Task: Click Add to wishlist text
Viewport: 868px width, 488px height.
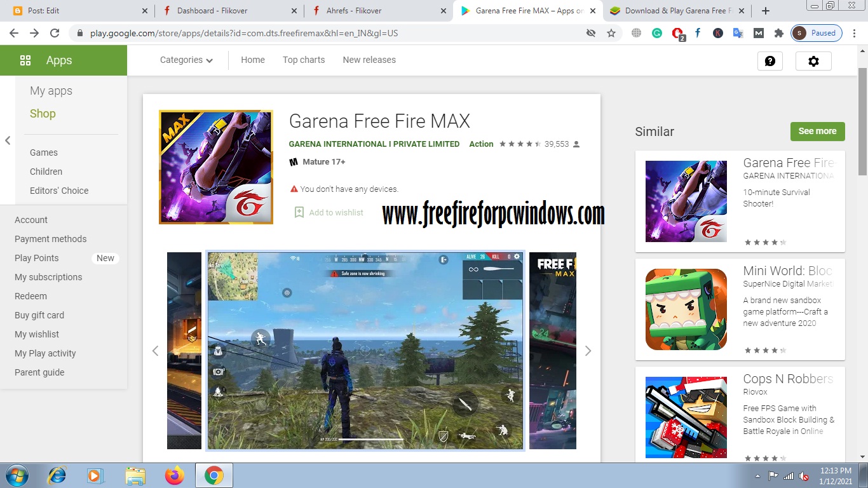Action: 336,212
